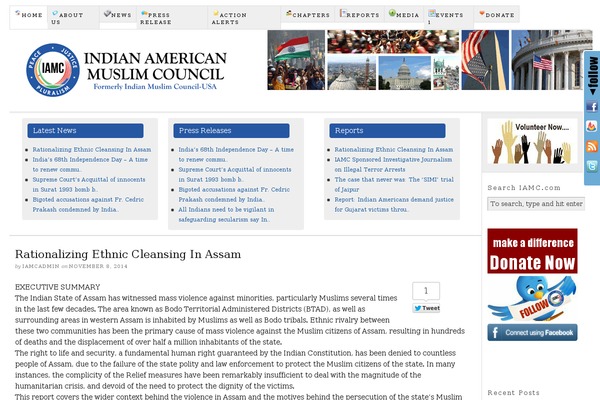Open link Report: Indian Americans demand justice
Image resolution: width=600 pixels, height=400 pixels.
point(394,204)
